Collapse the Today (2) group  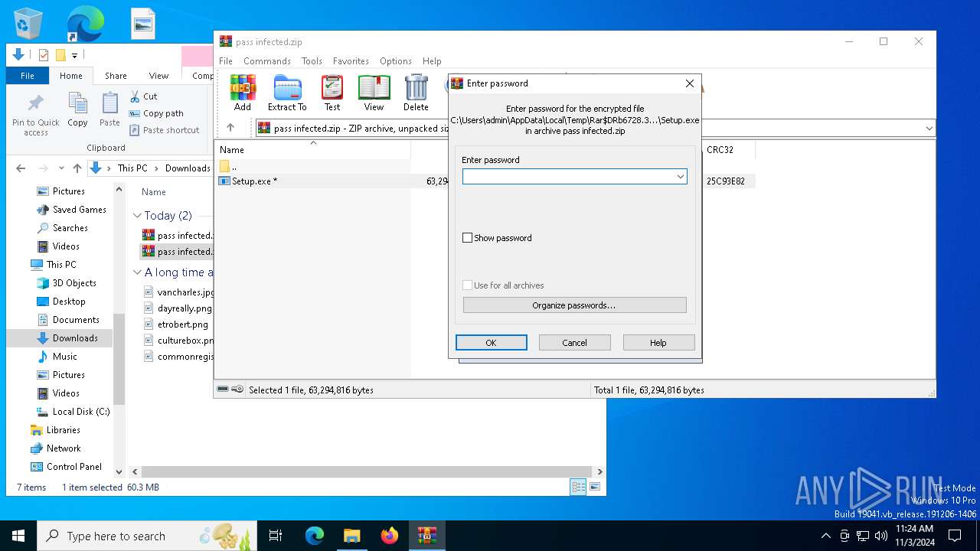(138, 216)
